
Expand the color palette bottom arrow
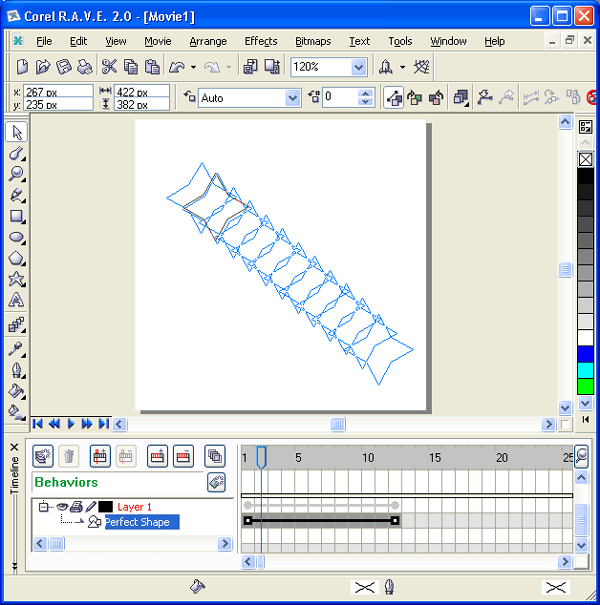[585, 403]
